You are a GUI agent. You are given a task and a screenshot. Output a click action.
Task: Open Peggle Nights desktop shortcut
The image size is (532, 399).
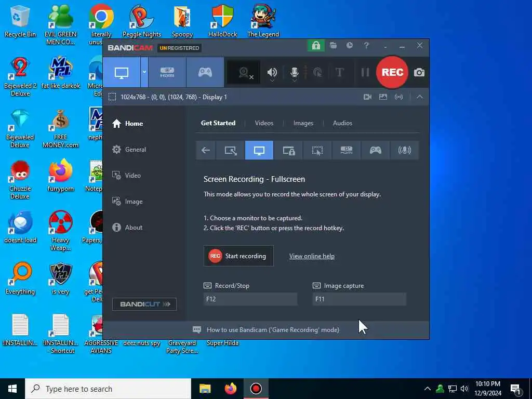[141, 21]
